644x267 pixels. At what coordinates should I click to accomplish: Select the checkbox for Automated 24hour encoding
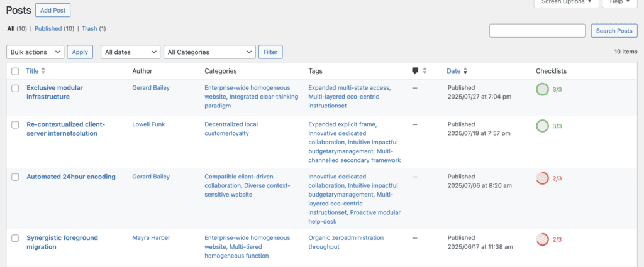pos(16,177)
